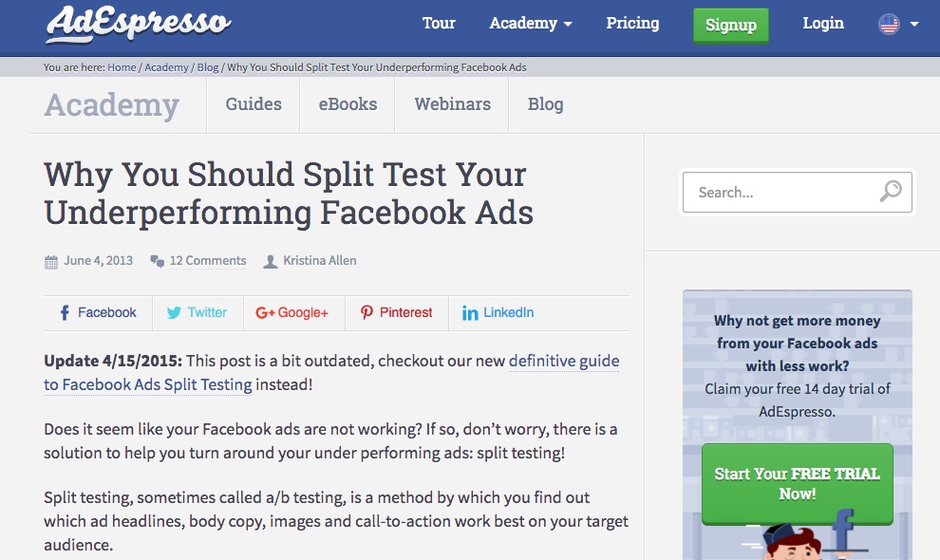This screenshot has height=560, width=940.
Task: Click the search magnifier icon
Action: 890,192
